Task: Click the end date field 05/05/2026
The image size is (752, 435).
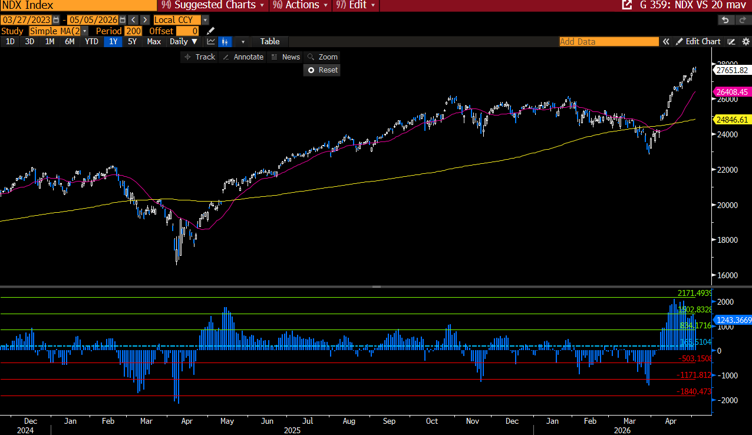Action: [x=93, y=20]
